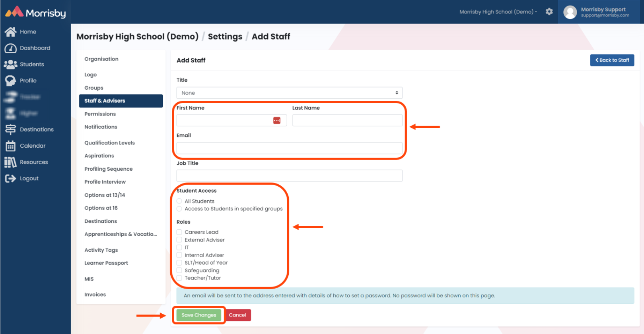Tick the Careers Lead role checkbox
This screenshot has height=334, width=644.
179,232
